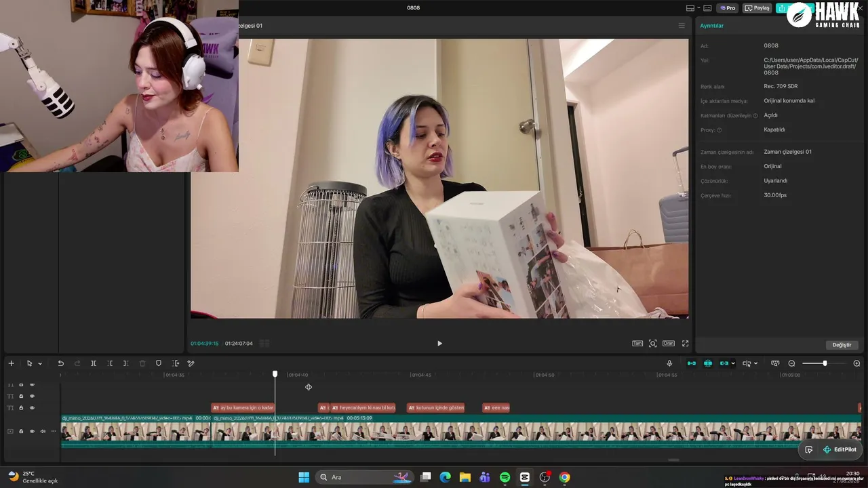Split the clip at the playhead

coord(94,363)
